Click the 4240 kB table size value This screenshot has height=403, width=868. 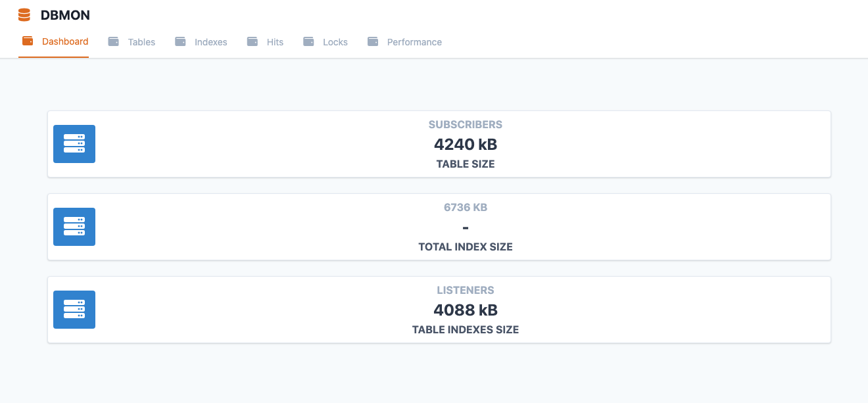tap(465, 144)
